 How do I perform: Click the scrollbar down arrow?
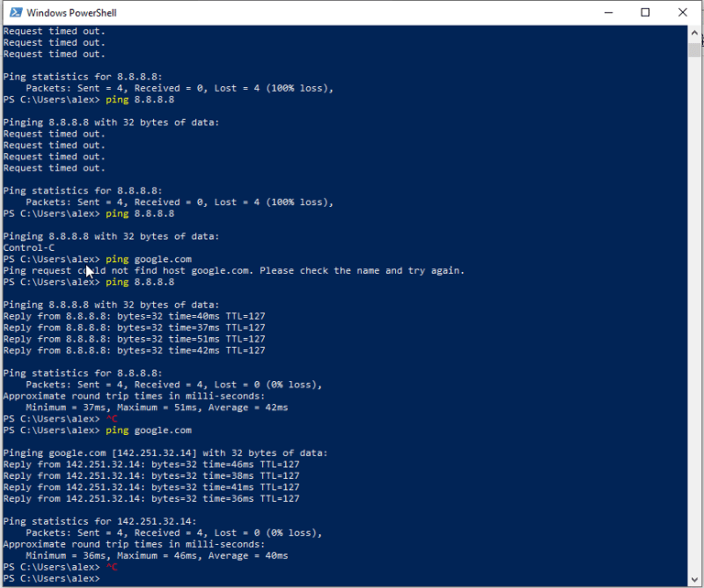(694, 579)
